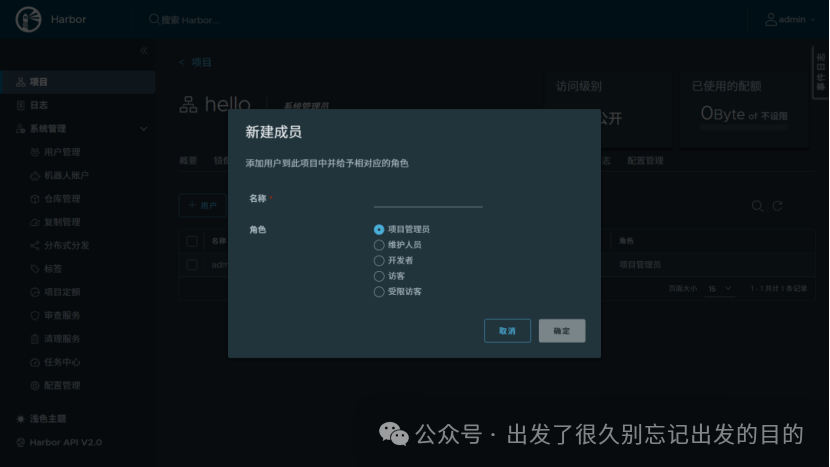The image size is (830, 467).
Task: Select the 受限访客 role radio button
Action: [x=378, y=292]
